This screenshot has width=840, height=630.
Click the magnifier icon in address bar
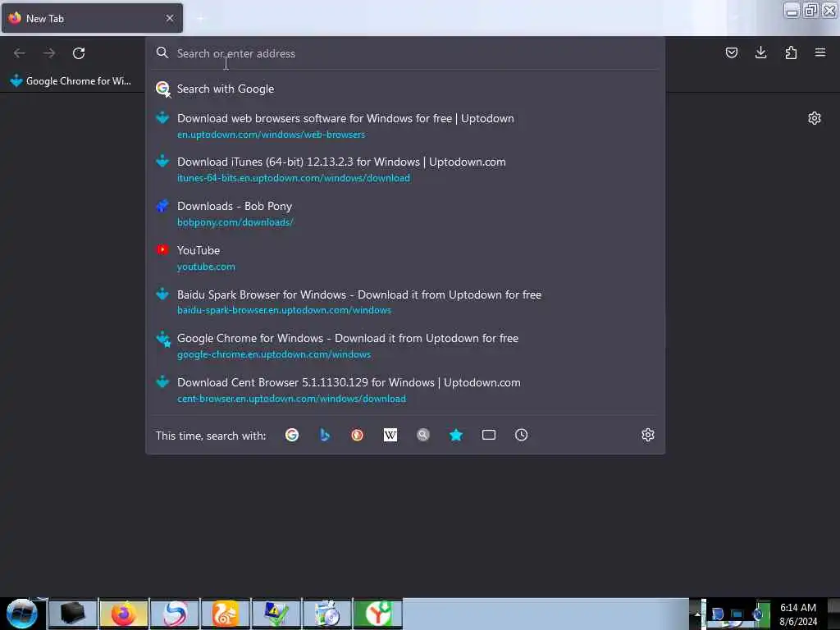(x=162, y=52)
